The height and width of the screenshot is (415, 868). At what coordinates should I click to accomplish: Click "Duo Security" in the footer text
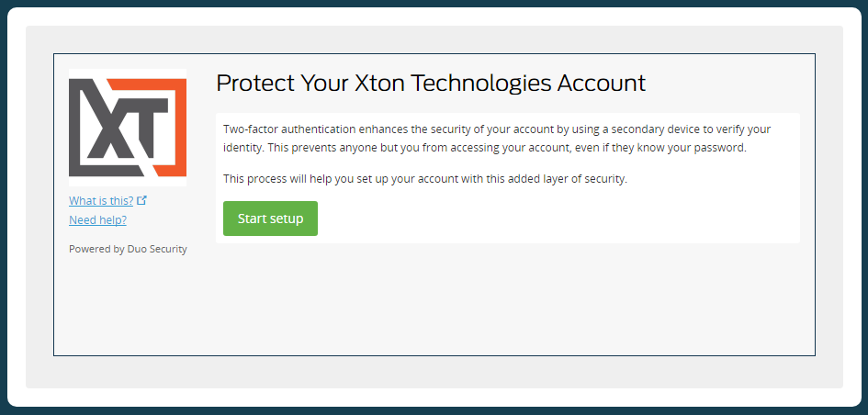click(x=157, y=249)
